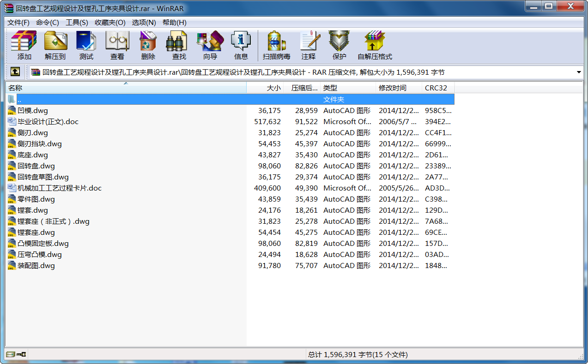Launch the 向导 (Wizard) icon
588x364 pixels.
(x=209, y=45)
